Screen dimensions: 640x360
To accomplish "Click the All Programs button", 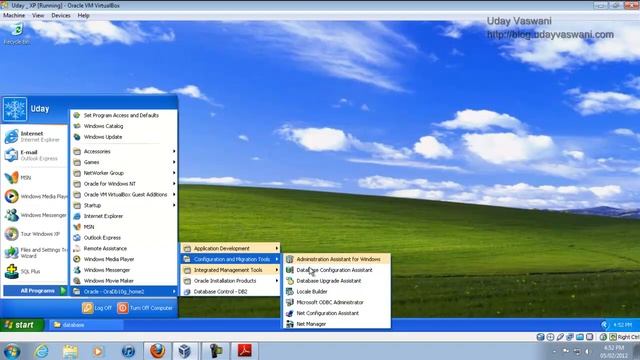I will (x=35, y=291).
